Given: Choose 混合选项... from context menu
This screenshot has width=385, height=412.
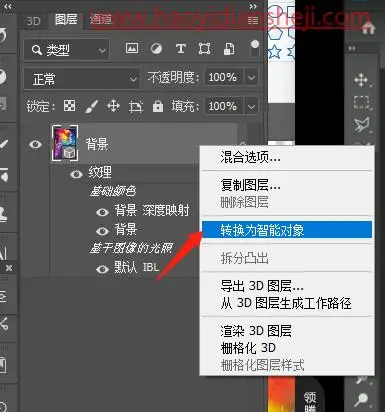Looking at the screenshot, I should (x=250, y=157).
